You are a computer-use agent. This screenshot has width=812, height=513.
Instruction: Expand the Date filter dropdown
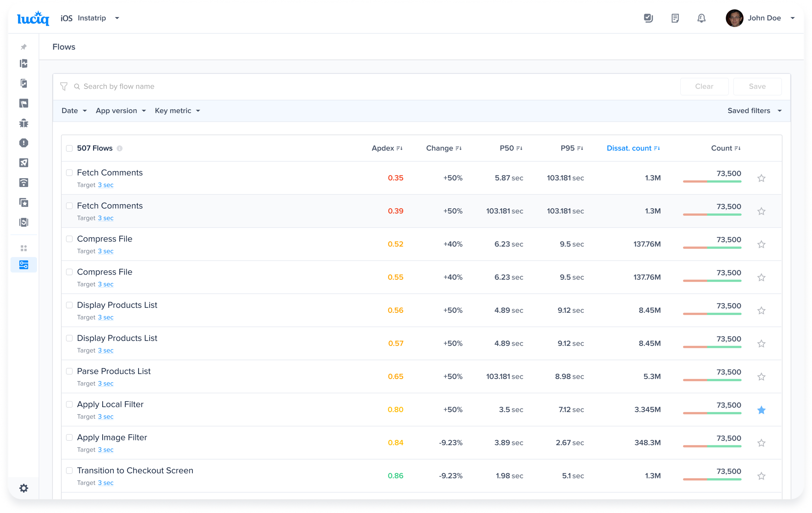pyautogui.click(x=74, y=111)
